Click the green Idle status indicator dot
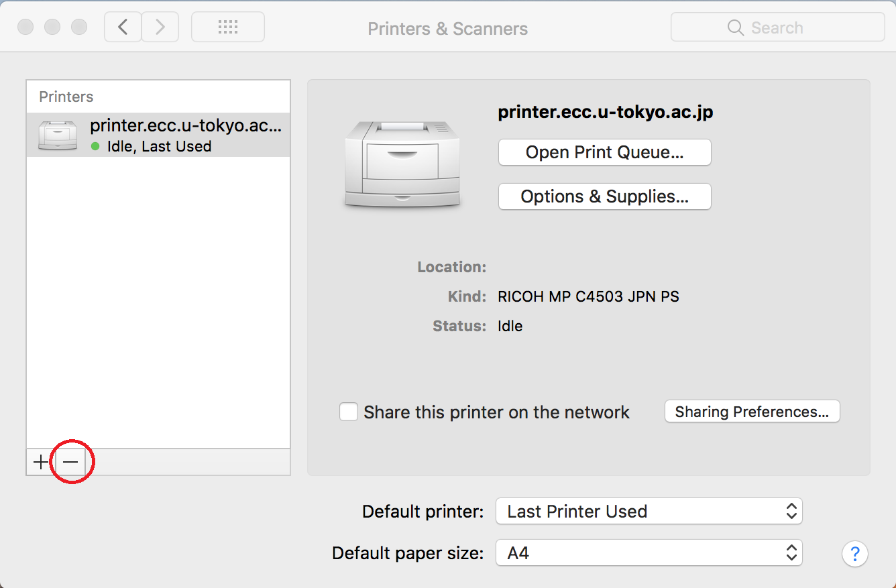Viewport: 896px width, 588px height. tap(95, 146)
